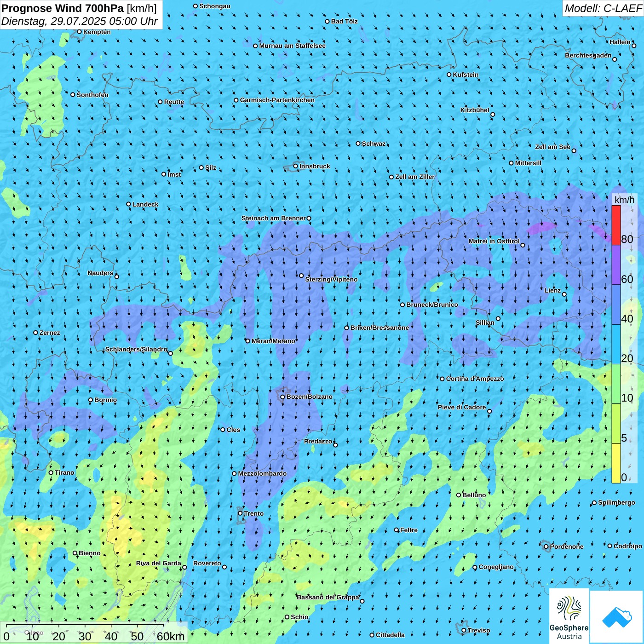Click the Nauders city marker
The image size is (644, 644).
click(x=117, y=276)
